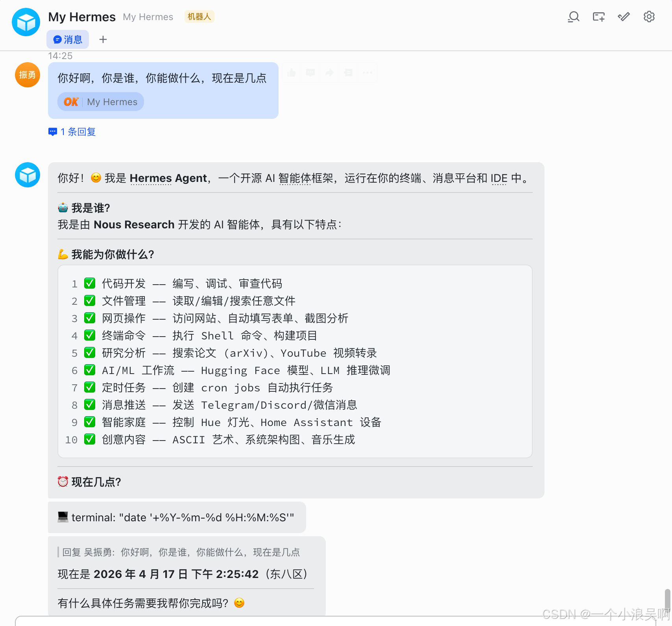Click code line 8 消息推送
Viewport: 672px width, 626px height.
click(x=229, y=405)
